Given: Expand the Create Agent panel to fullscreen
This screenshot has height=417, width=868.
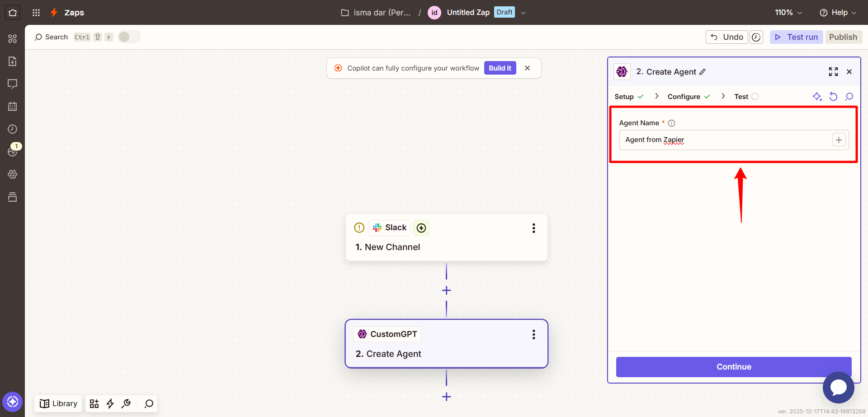Looking at the screenshot, I should click(833, 71).
